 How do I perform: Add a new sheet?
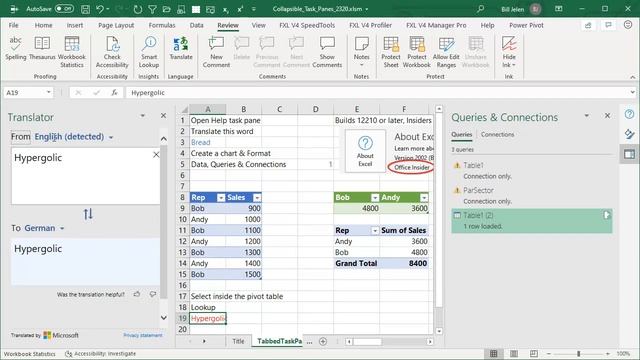point(323,341)
